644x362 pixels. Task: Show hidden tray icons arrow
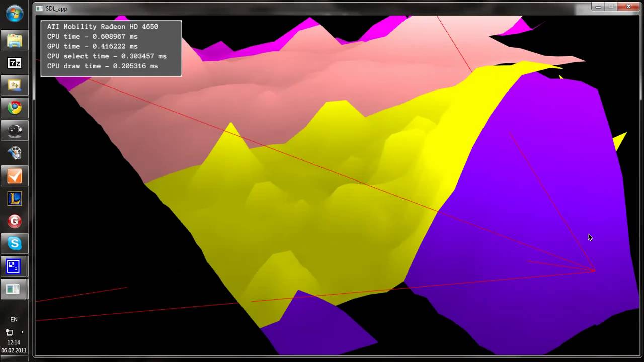22,332
